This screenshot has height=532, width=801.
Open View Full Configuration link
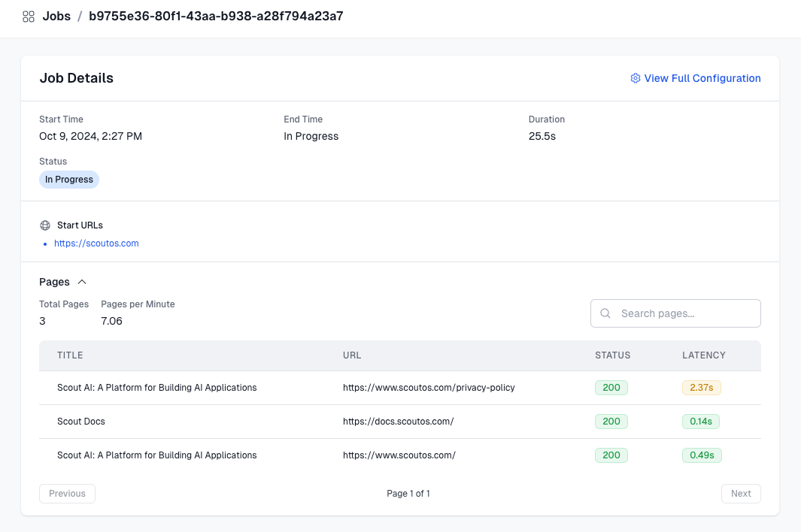click(x=702, y=78)
